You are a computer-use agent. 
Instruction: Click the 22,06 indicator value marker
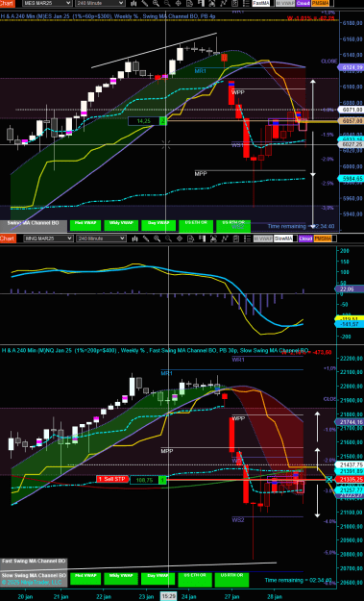[x=350, y=289]
